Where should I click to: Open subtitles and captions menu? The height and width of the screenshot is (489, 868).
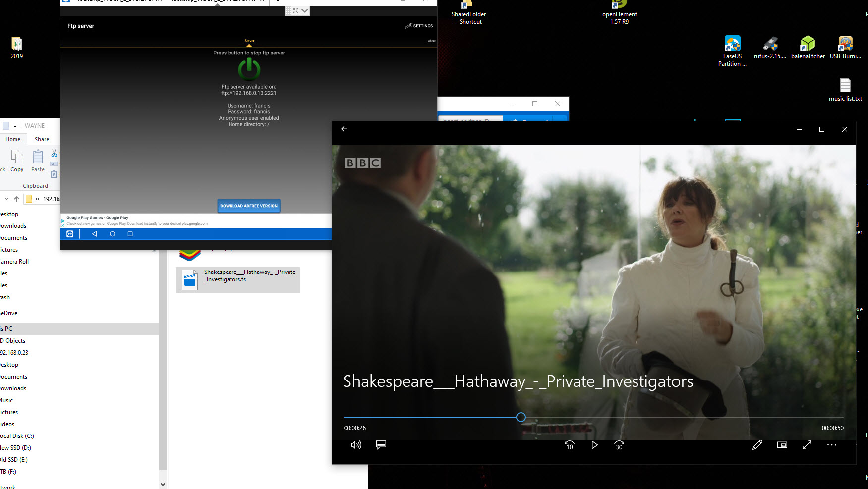[x=381, y=445]
